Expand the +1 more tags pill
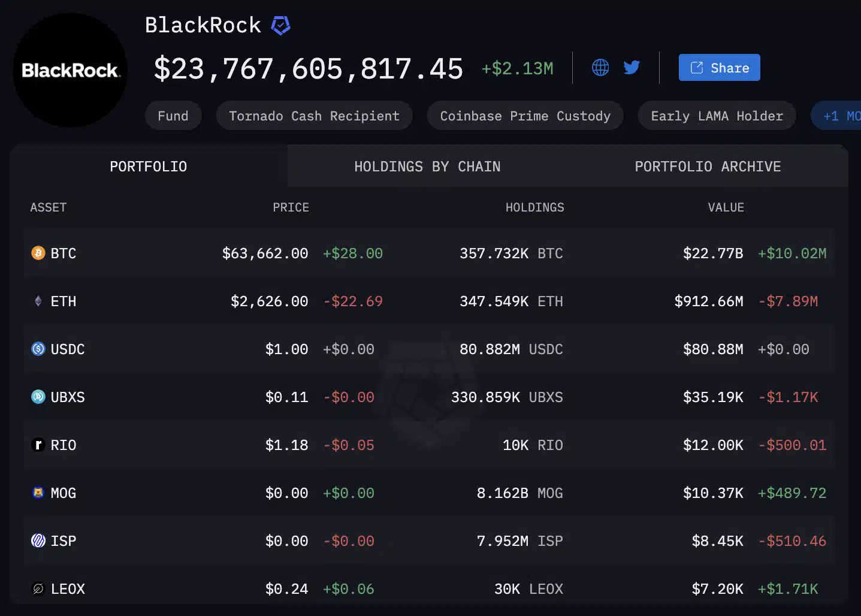Viewport: 861px width, 616px height. click(x=836, y=116)
